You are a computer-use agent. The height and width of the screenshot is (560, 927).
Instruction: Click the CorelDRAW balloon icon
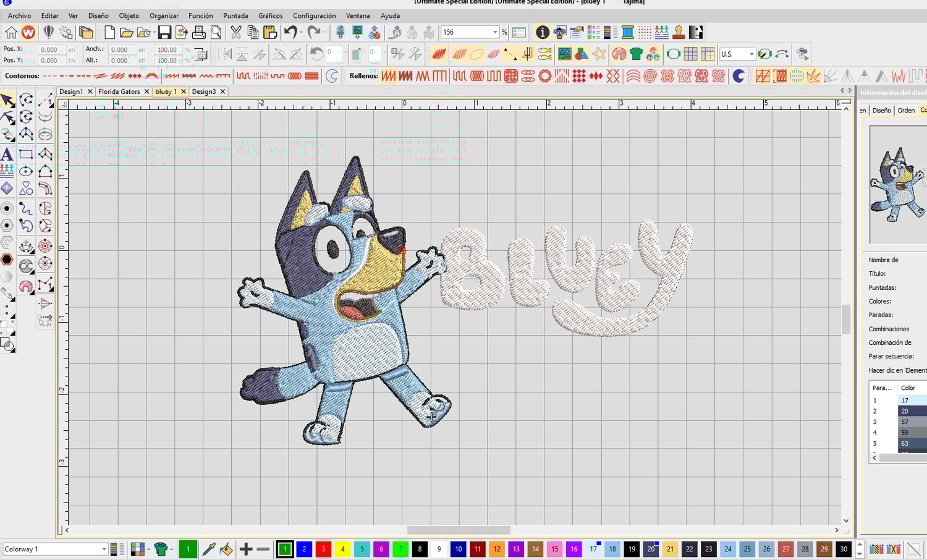48,32
